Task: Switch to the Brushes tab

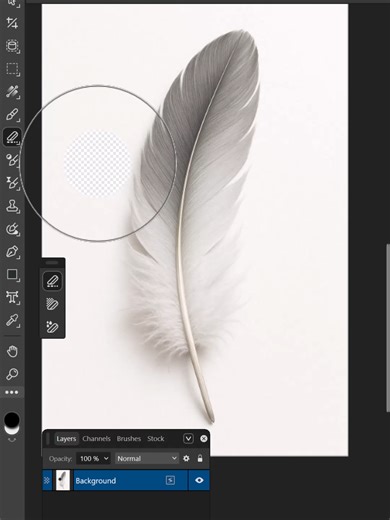Action: (x=129, y=439)
